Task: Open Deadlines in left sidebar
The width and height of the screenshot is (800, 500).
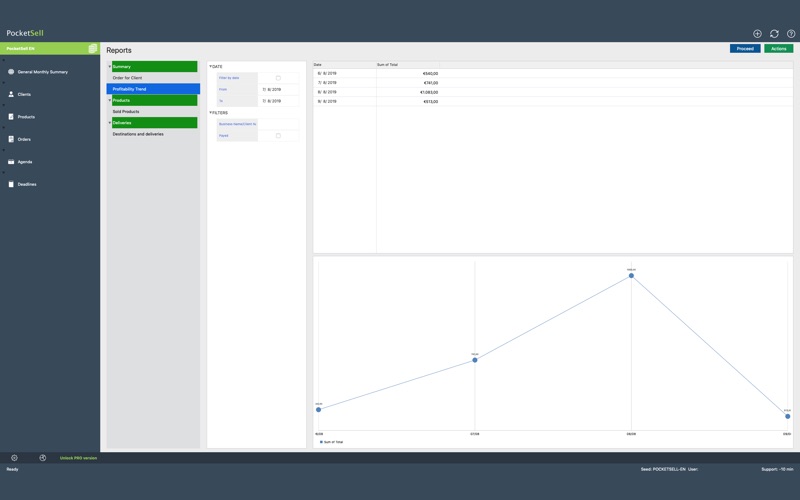Action: [27, 184]
